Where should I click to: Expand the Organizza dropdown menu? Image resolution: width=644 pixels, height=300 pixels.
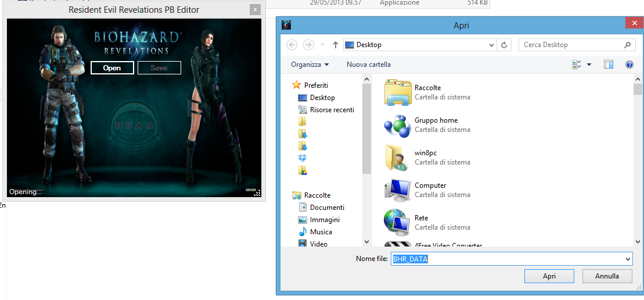pos(310,65)
